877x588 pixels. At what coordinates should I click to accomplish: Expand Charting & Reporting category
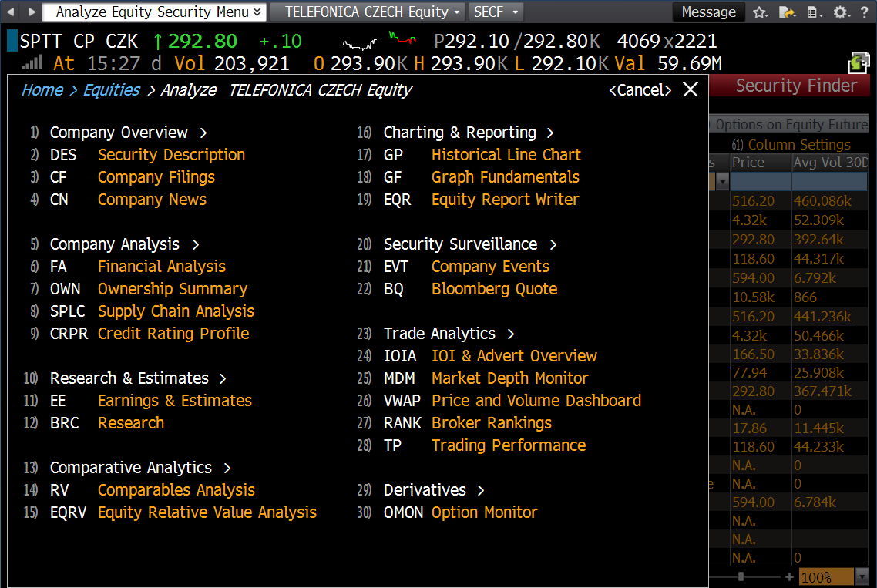pos(468,133)
